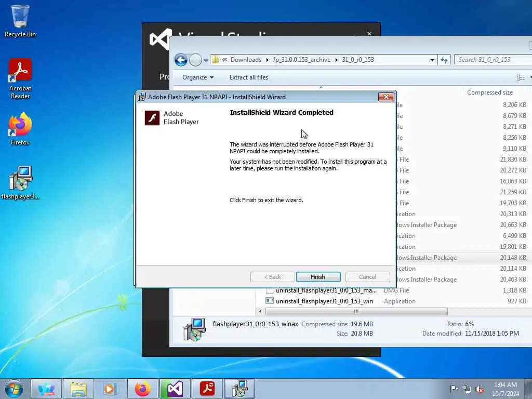This screenshot has height=399, width=532.
Task: Open the network tray icon
Action: [x=467, y=389]
